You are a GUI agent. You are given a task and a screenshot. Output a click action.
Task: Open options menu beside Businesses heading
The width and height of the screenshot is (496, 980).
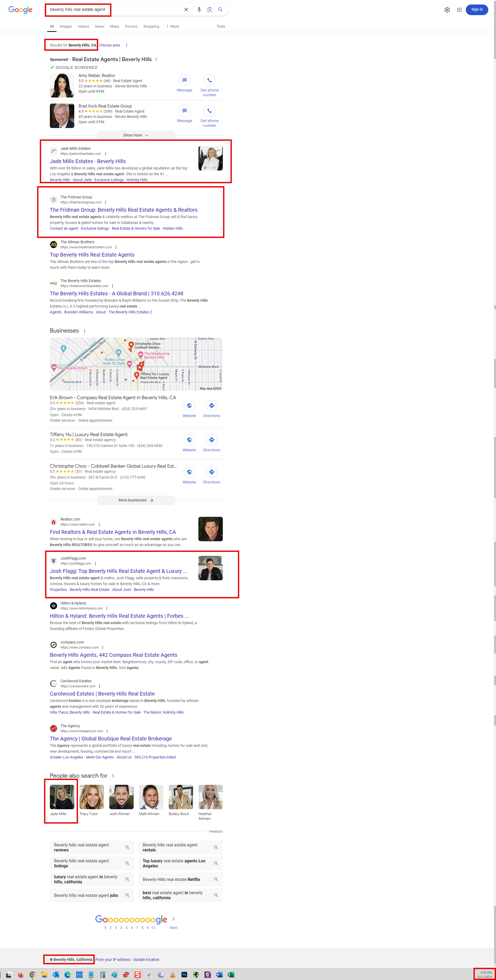pos(84,331)
